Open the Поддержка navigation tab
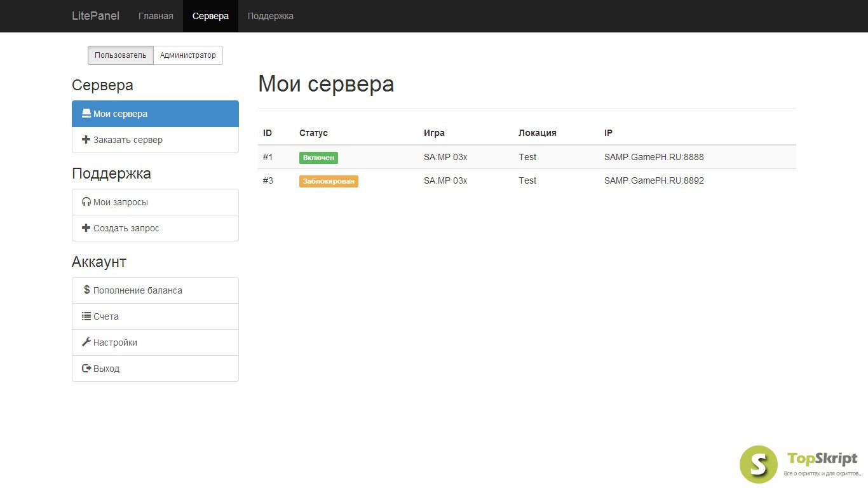 click(271, 16)
